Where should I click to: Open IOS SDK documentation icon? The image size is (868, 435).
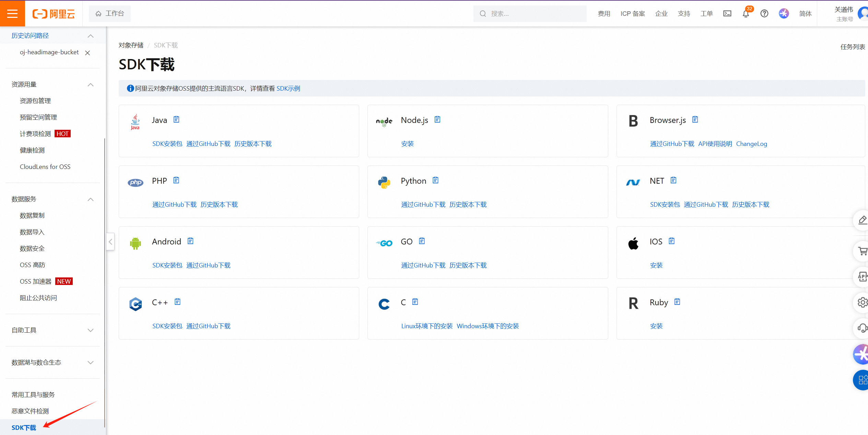pos(672,241)
